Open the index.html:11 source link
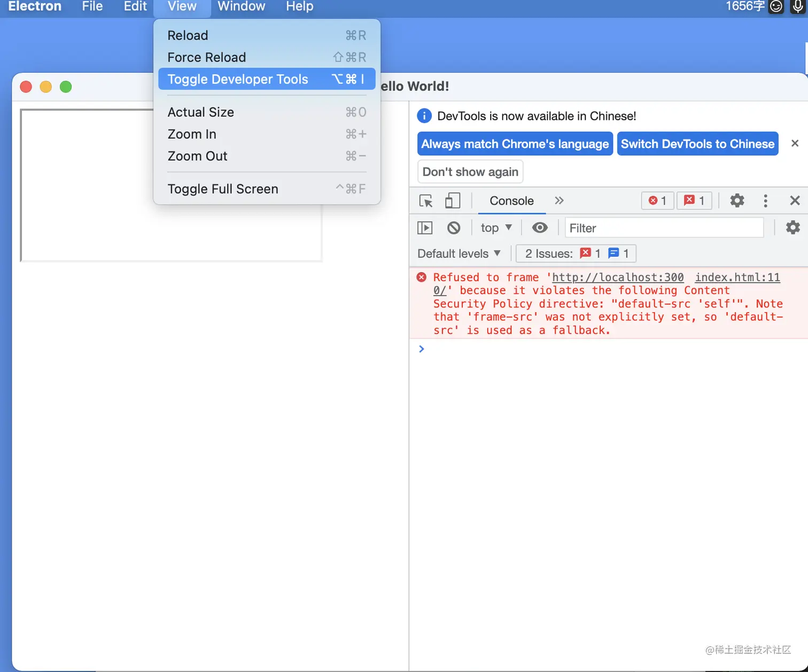The image size is (808, 672). click(737, 277)
